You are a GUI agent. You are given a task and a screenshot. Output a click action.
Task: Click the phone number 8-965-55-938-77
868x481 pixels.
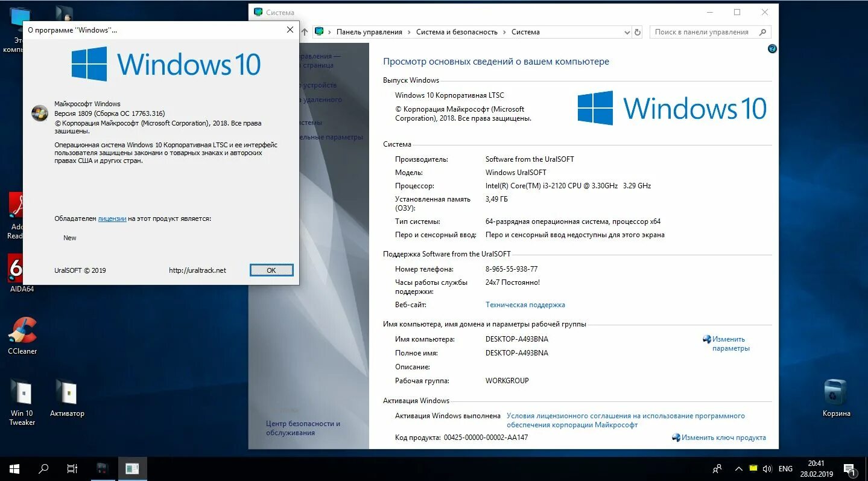click(512, 269)
